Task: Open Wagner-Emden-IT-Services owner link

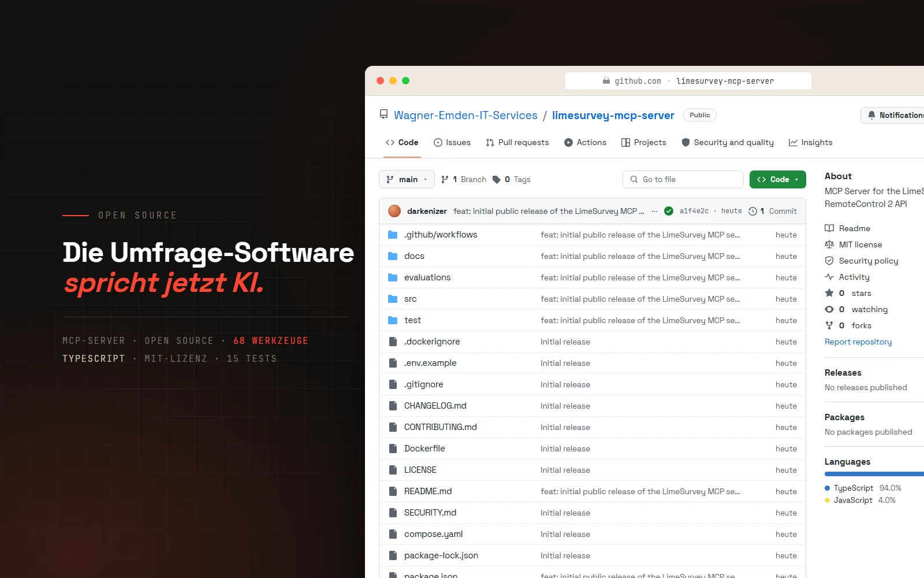Action: point(465,115)
